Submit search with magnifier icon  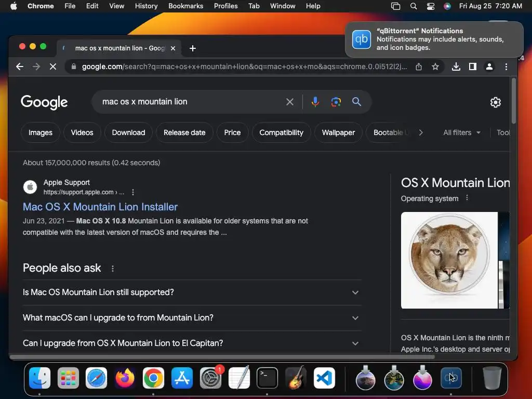(356, 101)
